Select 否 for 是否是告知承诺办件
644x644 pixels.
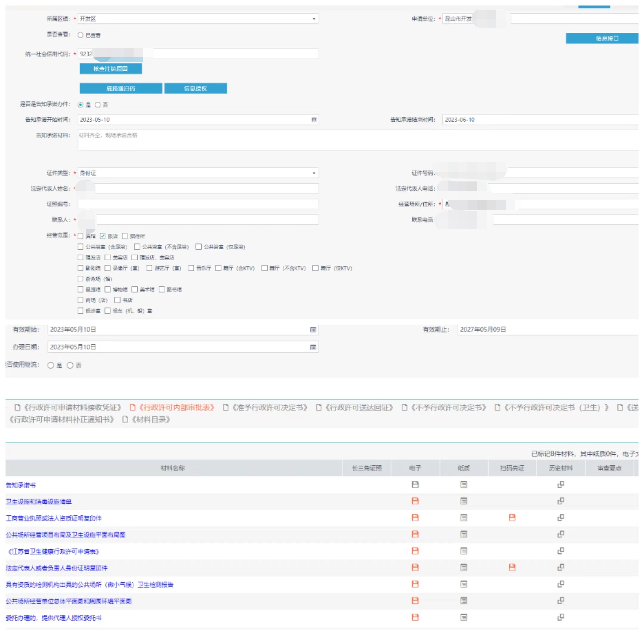click(98, 105)
